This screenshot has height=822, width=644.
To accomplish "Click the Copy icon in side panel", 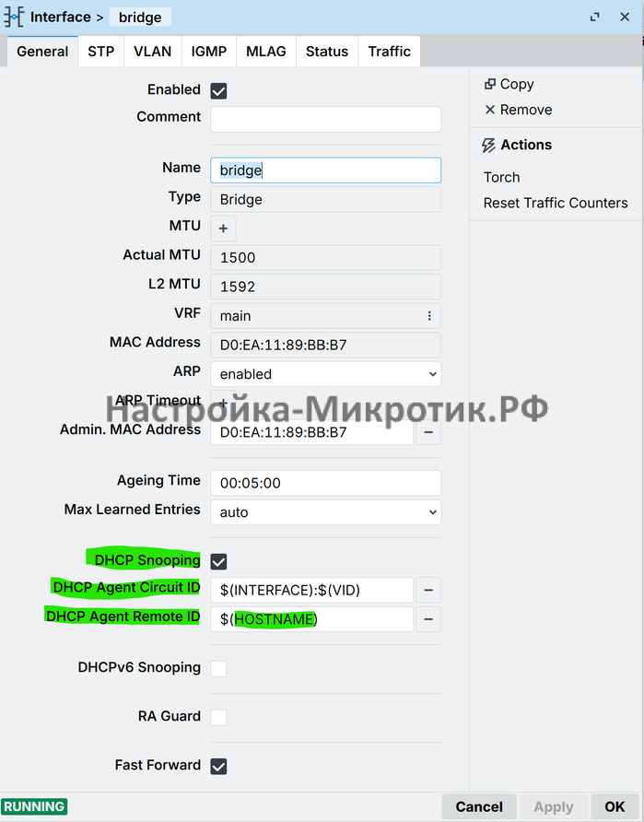I will [x=489, y=84].
